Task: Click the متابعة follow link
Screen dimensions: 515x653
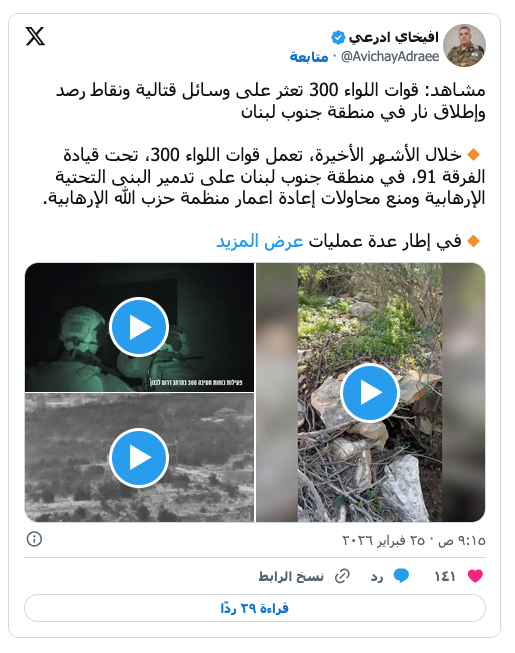Action: (x=309, y=57)
